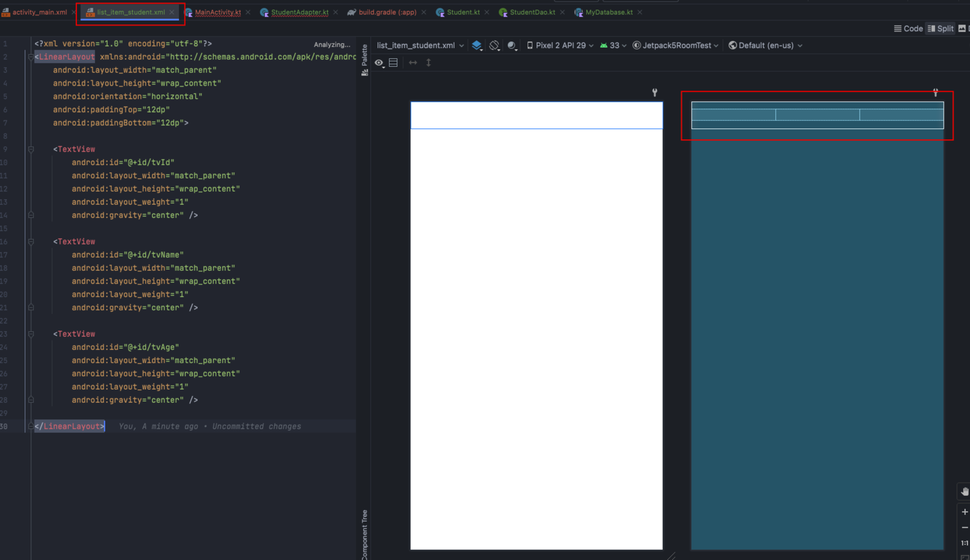Switch editor to Design view icon
Screen dimensions: 970x560
pyautogui.click(x=962, y=28)
